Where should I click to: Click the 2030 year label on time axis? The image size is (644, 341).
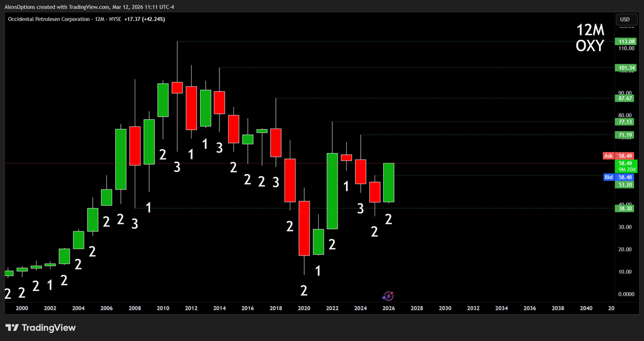point(445,308)
